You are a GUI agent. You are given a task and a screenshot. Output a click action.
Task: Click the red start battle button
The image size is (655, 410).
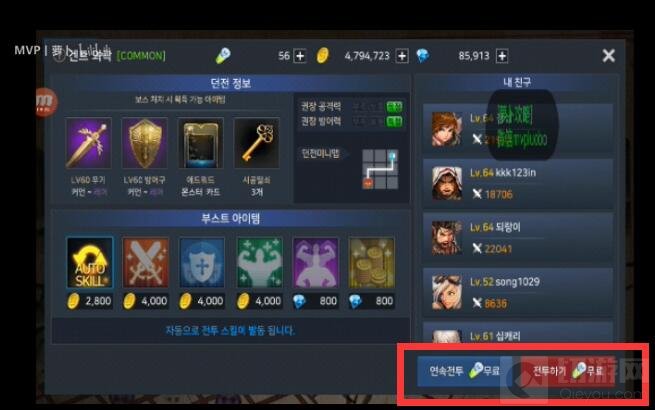[568, 371]
